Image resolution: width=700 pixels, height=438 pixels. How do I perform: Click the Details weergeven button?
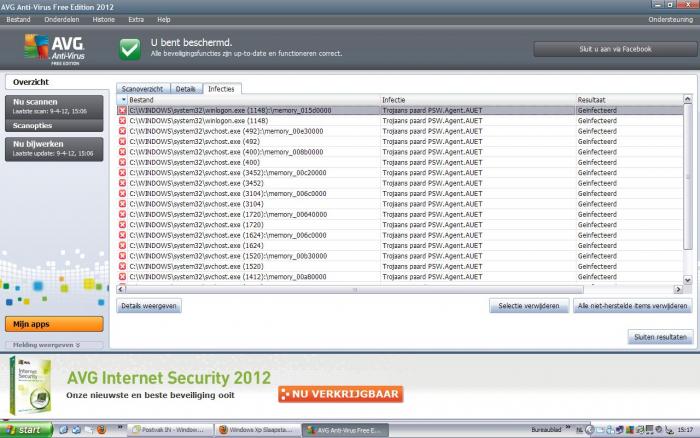click(149, 306)
